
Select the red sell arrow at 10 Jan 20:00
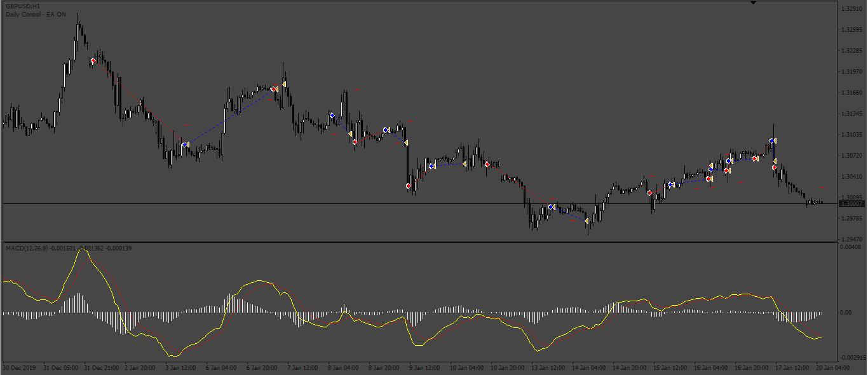tap(487, 165)
